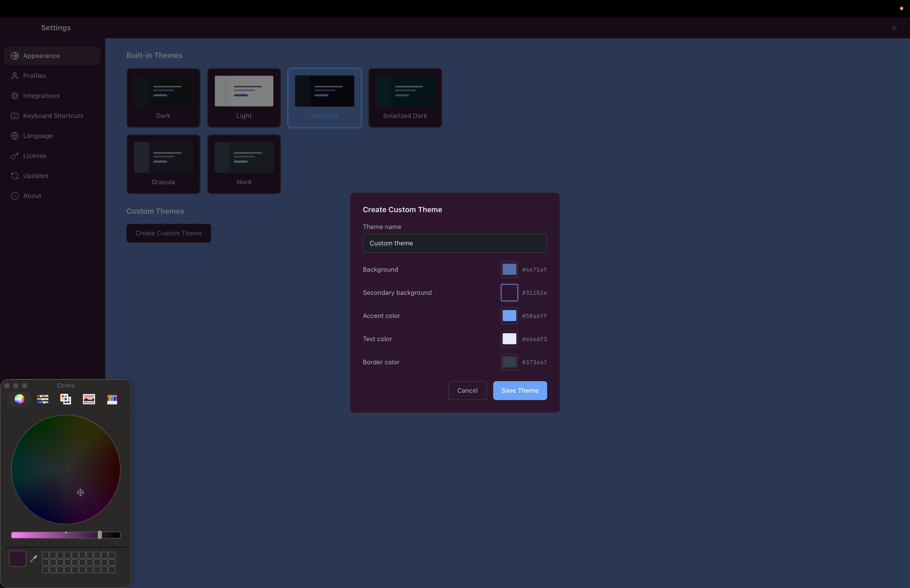910x588 pixels.
Task: Open the About section
Action: tap(52, 196)
